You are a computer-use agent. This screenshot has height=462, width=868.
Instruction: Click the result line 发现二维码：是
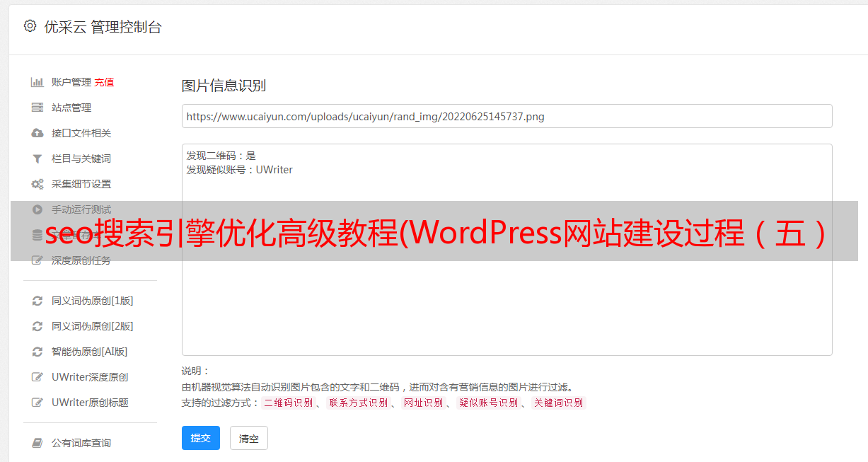(221, 156)
